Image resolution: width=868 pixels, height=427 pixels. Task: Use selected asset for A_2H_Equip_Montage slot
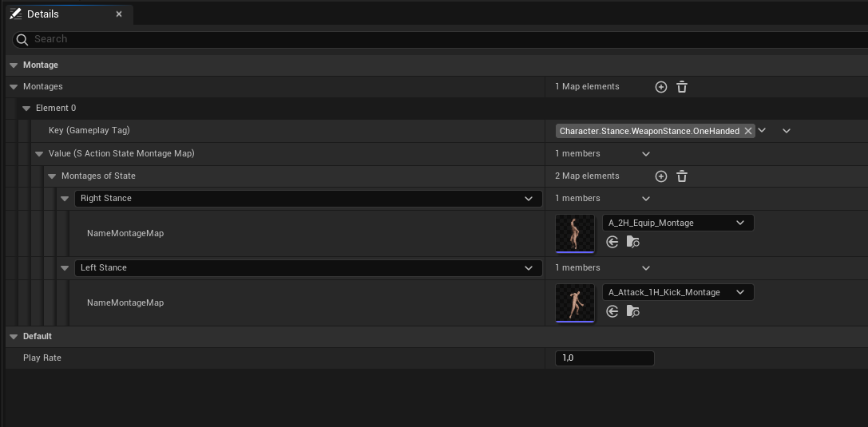[612, 242]
